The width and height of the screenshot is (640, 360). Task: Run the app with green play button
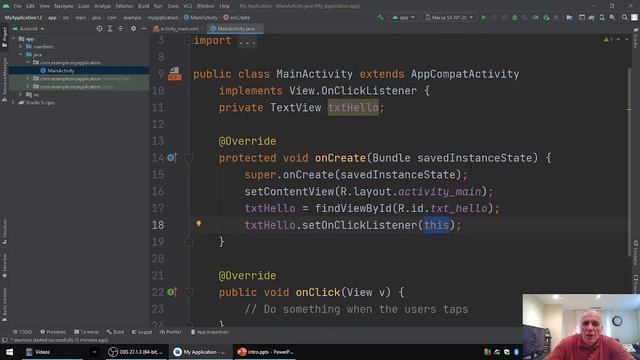484,18
